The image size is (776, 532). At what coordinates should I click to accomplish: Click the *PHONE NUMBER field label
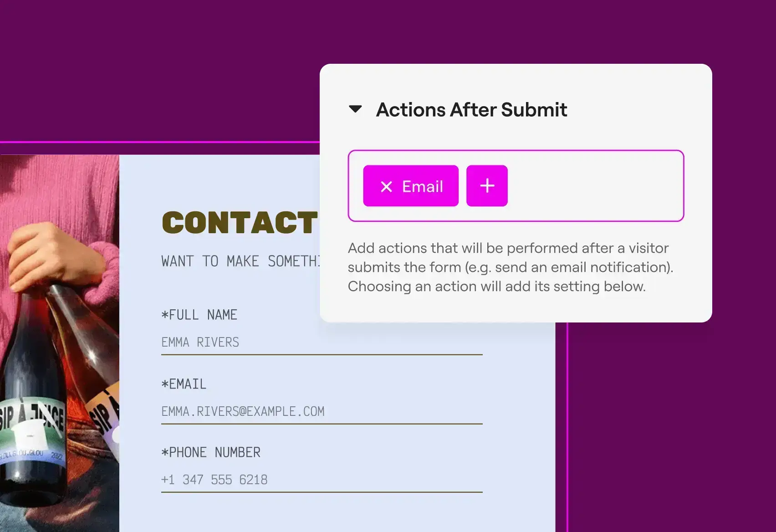click(211, 452)
